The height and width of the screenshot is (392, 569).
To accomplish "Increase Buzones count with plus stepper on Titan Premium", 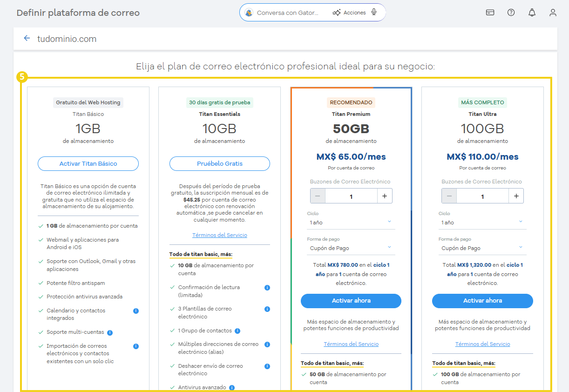I will pos(385,196).
